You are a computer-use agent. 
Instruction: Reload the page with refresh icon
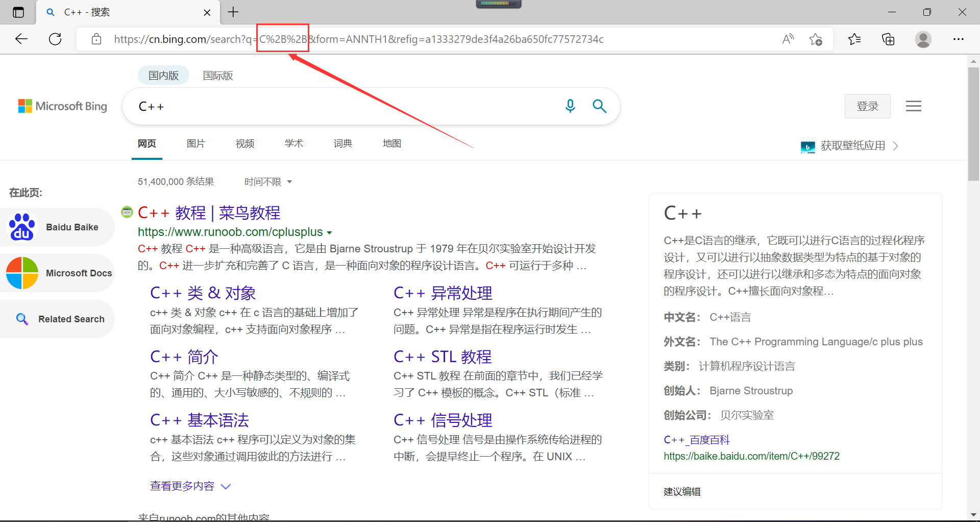[55, 39]
